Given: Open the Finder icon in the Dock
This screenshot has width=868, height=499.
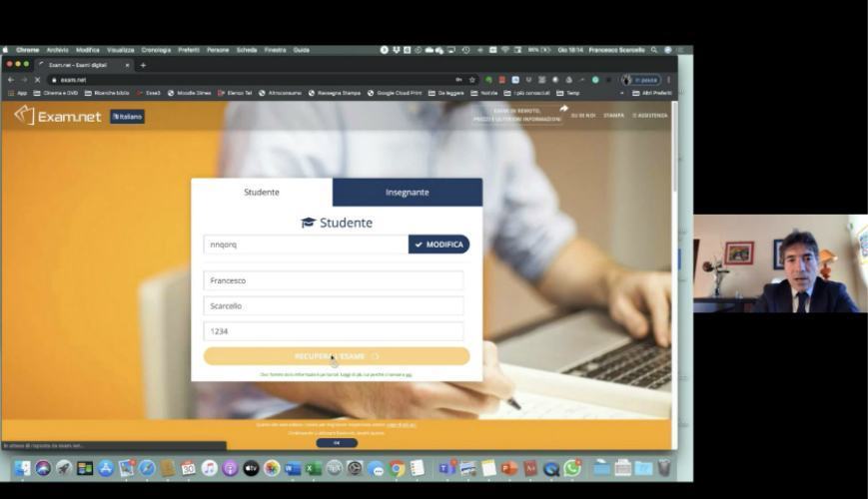Looking at the screenshot, I should point(22,468).
